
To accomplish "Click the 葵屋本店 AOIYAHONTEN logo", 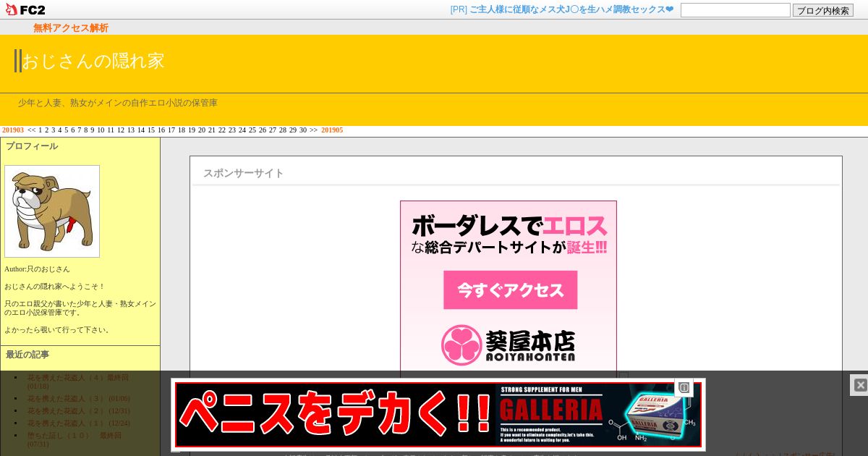I will pos(508,345).
